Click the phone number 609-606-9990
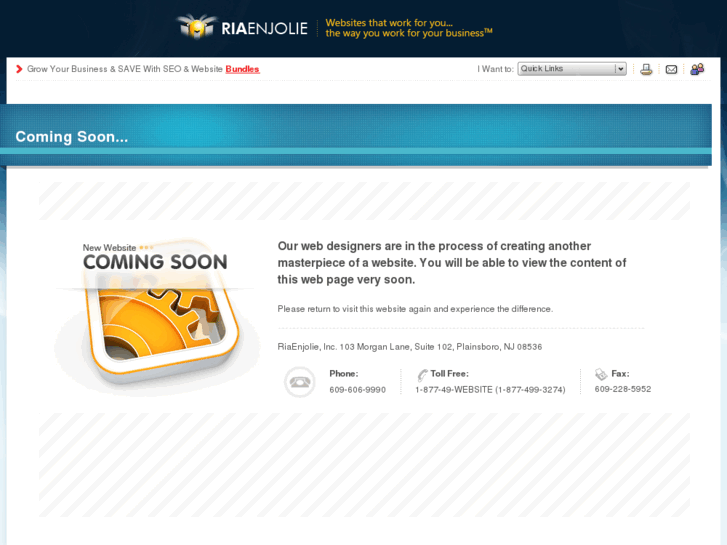This screenshot has width=727, height=545. 357,390
